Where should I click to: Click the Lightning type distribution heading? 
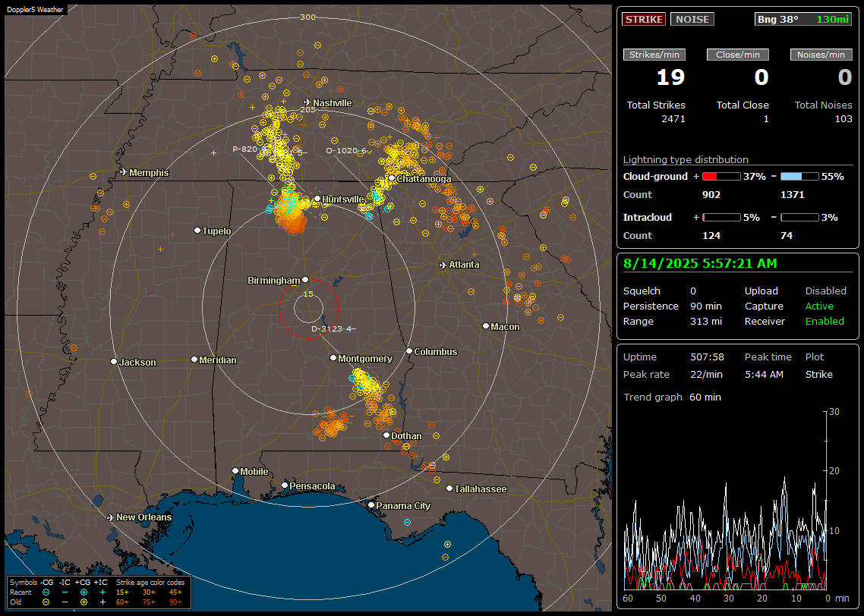click(686, 159)
